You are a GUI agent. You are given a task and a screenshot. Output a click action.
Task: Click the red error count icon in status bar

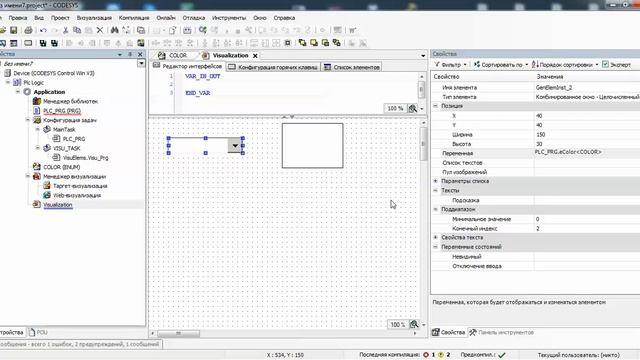click(426, 355)
